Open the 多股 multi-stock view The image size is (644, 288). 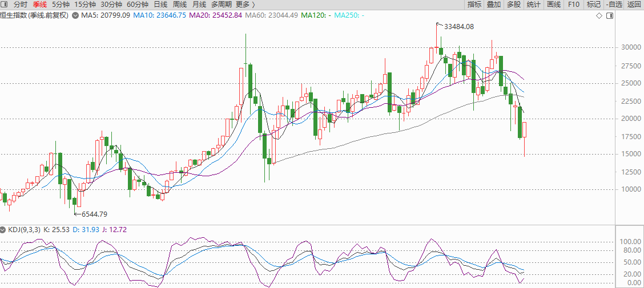[514, 5]
